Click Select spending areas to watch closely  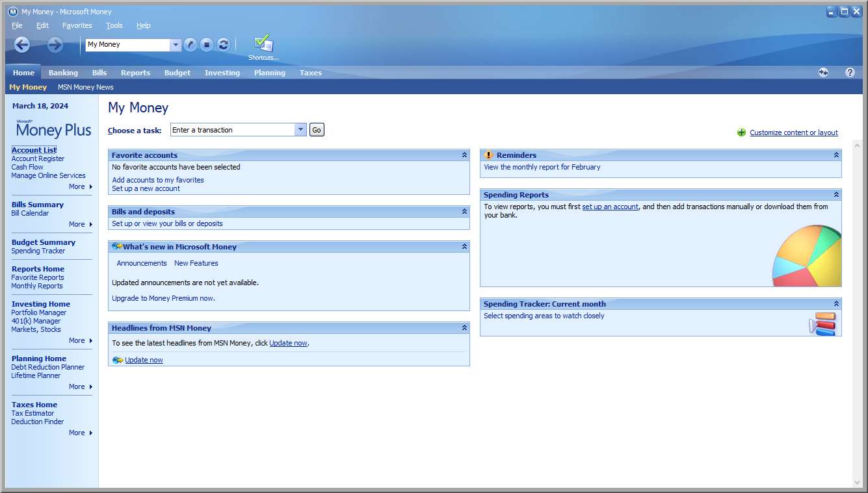[x=544, y=316]
